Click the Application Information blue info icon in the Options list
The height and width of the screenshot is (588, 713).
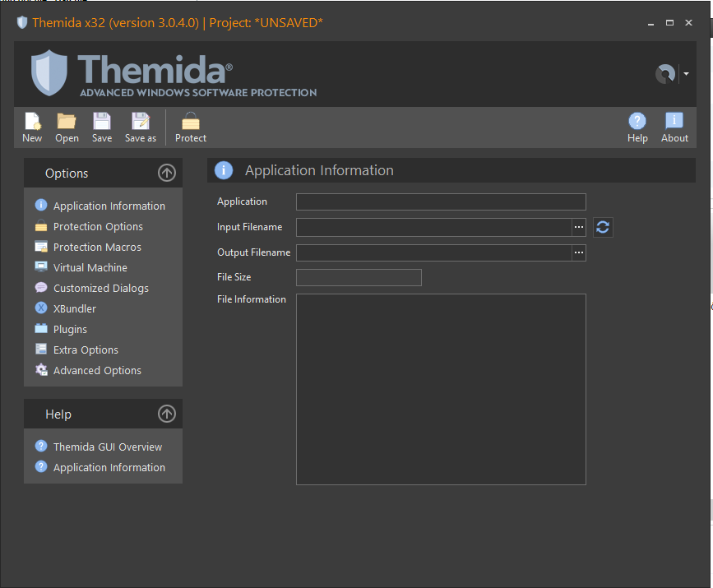pos(41,205)
